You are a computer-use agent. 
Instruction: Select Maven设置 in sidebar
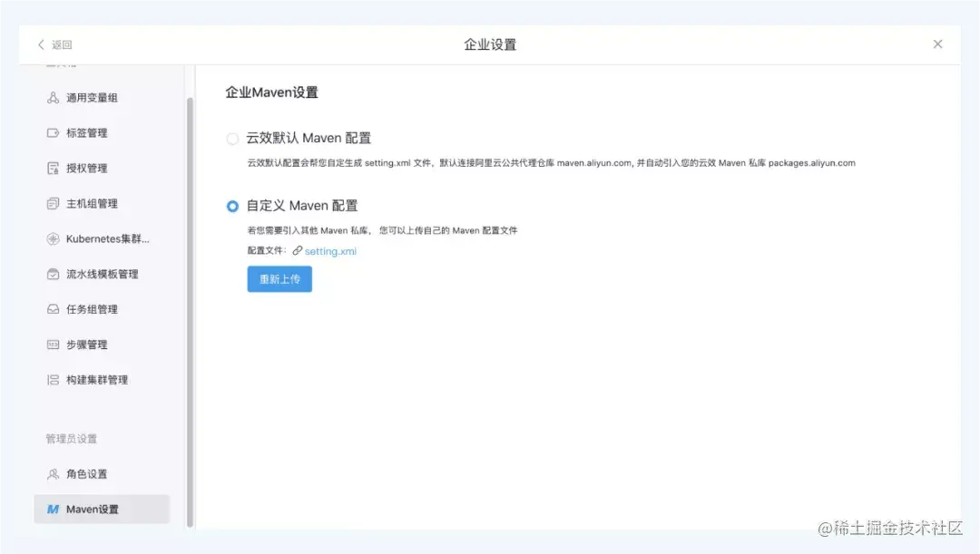(102, 509)
